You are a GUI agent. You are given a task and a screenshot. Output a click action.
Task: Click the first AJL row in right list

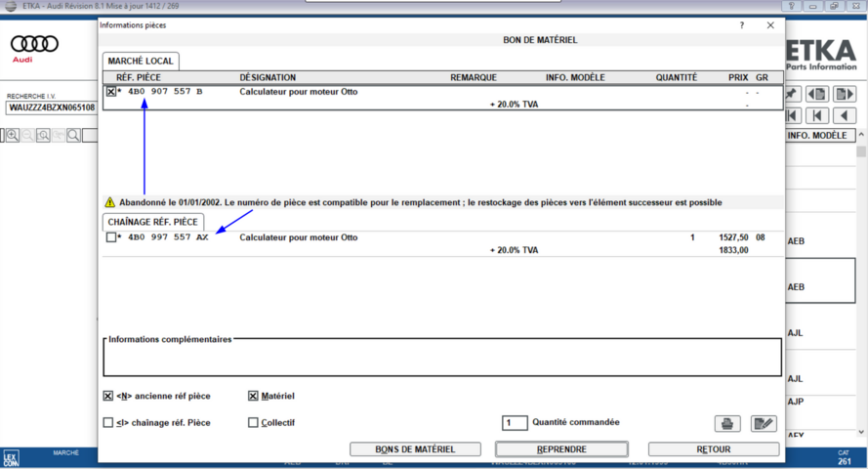point(820,326)
